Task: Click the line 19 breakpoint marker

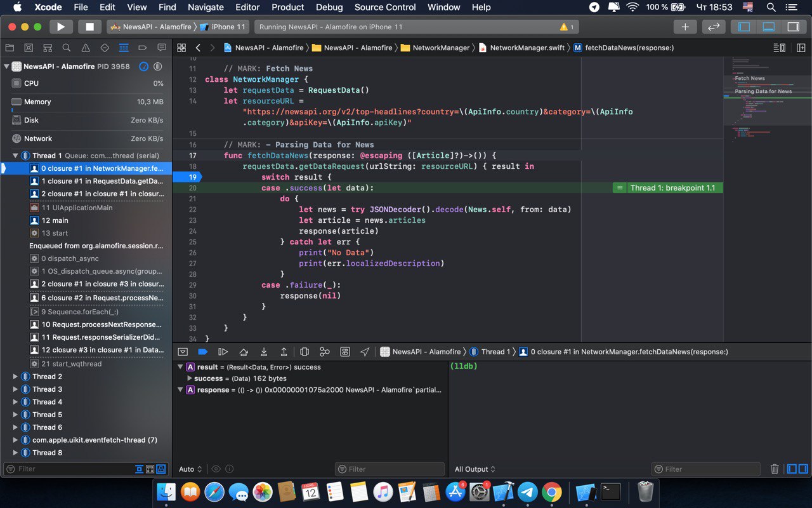Action: (x=190, y=177)
